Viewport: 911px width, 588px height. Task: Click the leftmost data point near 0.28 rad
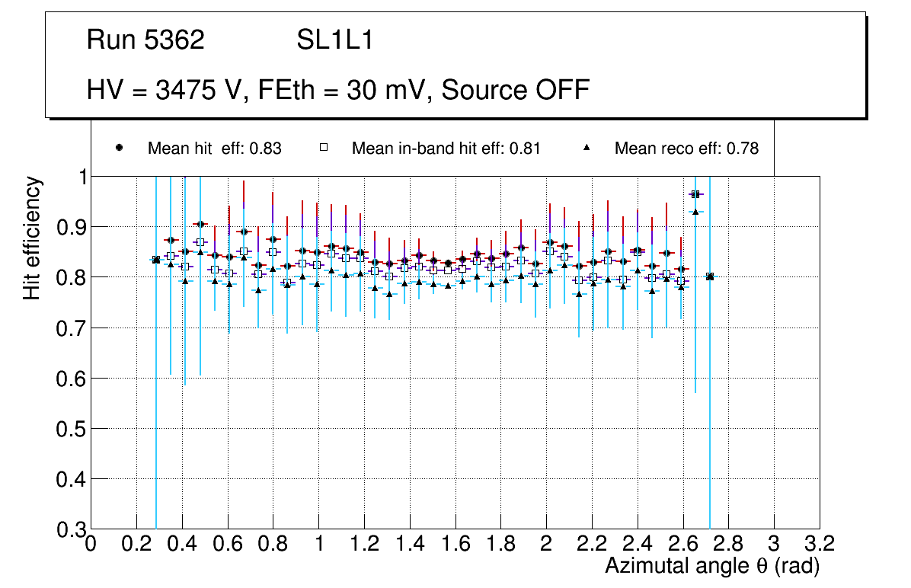156,260
